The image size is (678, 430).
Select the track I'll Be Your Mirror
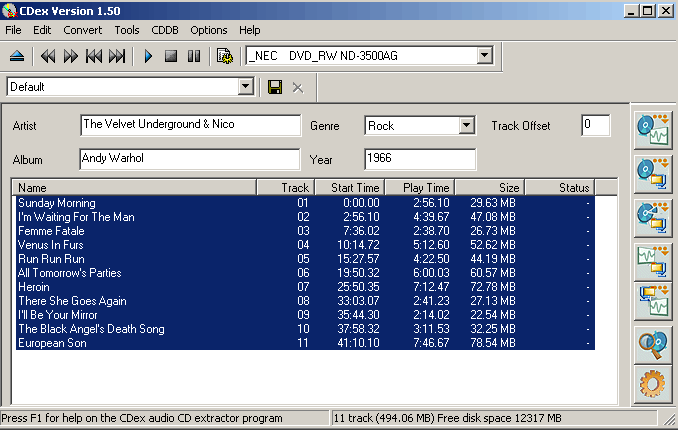305,315
